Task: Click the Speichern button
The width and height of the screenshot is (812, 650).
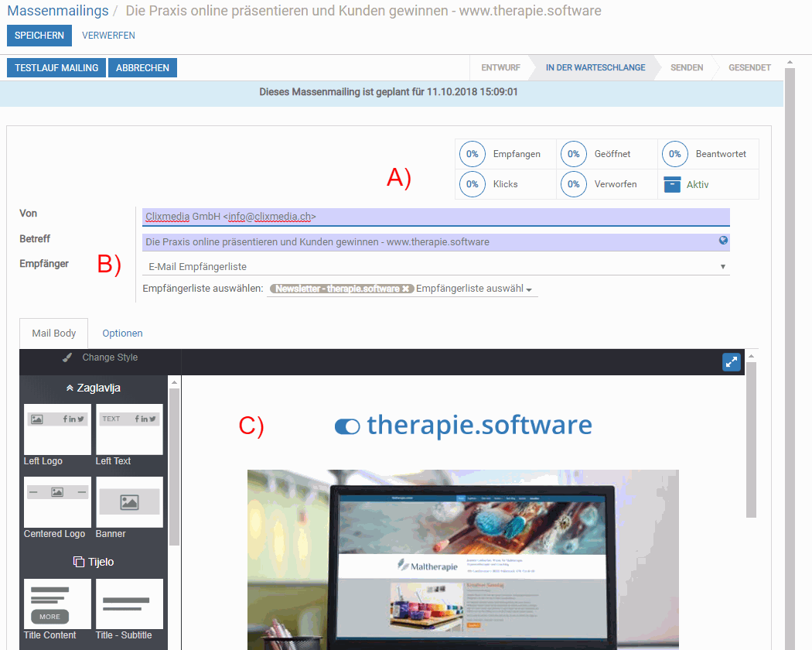Action: (39, 36)
